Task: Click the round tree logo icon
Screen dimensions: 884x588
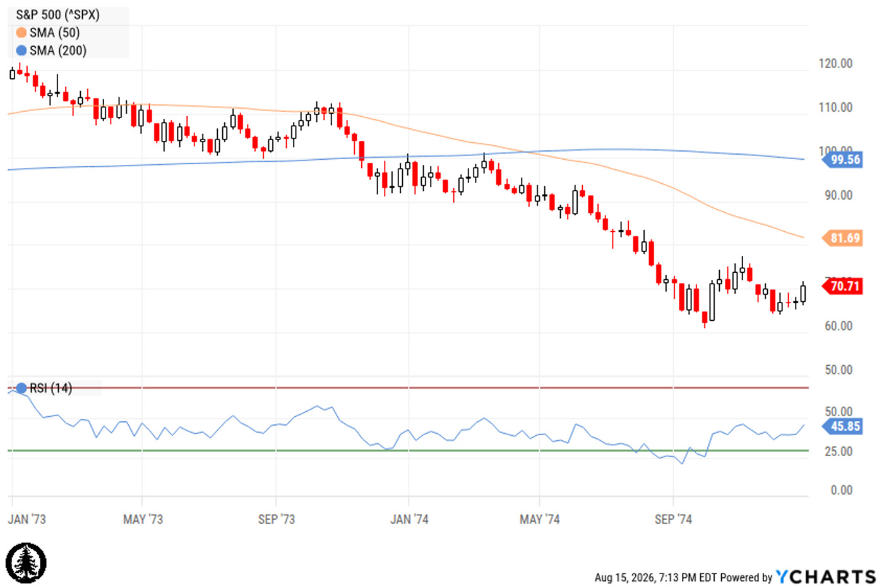Action: pyautogui.click(x=26, y=563)
